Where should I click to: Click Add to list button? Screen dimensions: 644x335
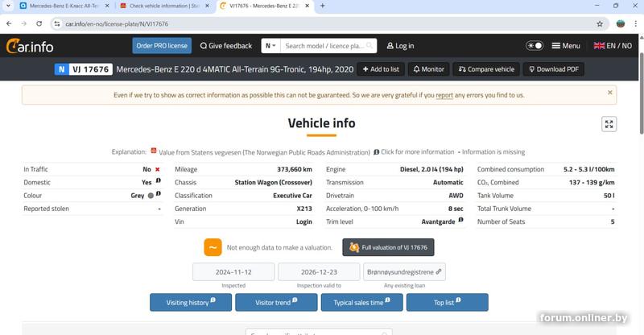(381, 69)
